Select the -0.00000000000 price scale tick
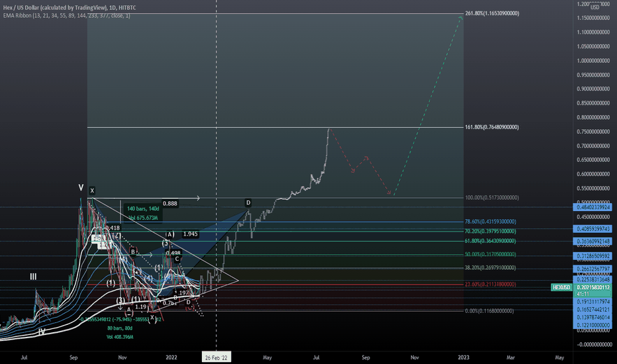This screenshot has width=617, height=364. coord(593,344)
